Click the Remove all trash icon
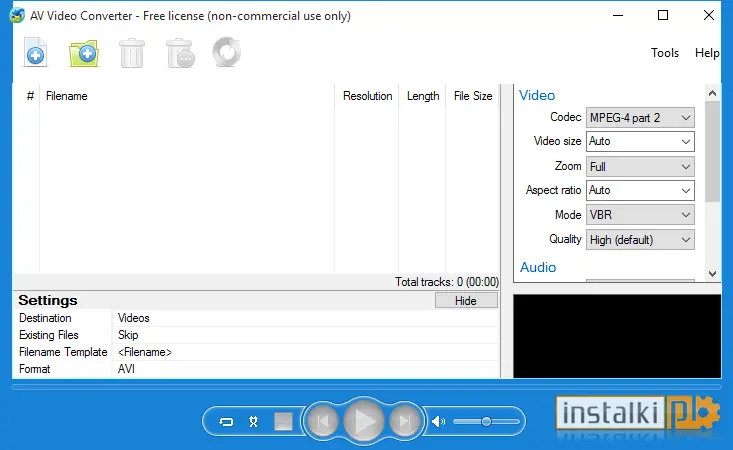The width and height of the screenshot is (733, 450). (180, 53)
